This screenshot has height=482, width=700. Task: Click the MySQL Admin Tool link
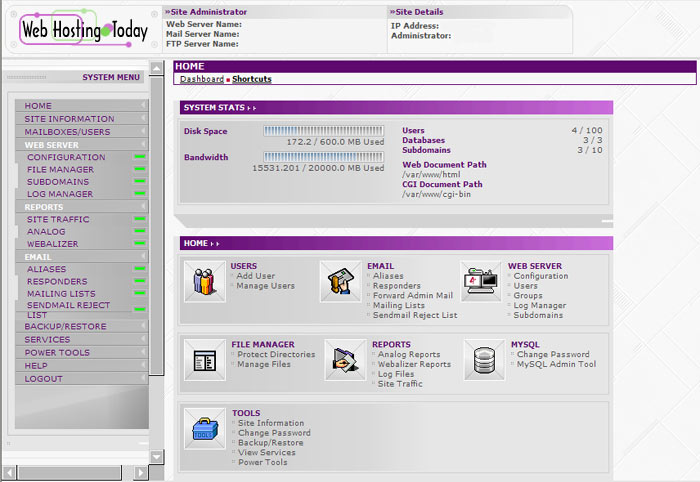[x=556, y=364]
